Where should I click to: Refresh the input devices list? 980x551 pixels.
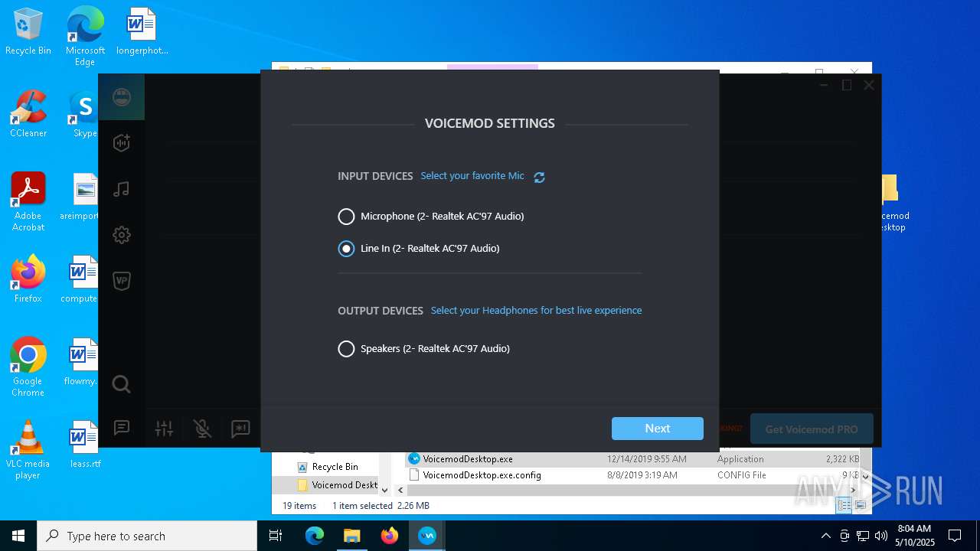[539, 177]
